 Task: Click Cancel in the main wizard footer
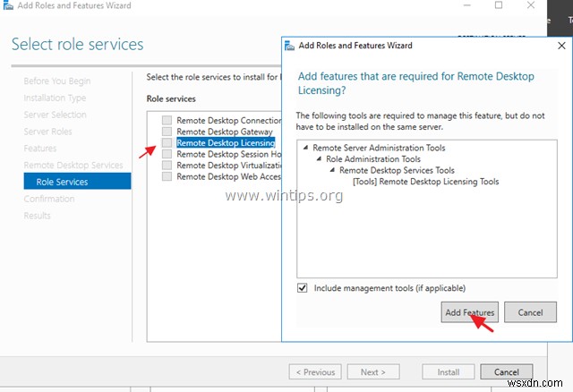tap(507, 372)
